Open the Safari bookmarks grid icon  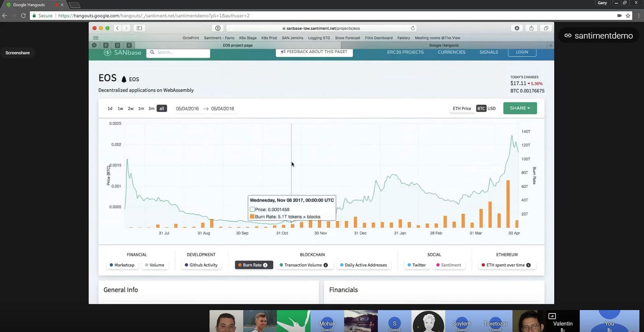click(x=96, y=38)
